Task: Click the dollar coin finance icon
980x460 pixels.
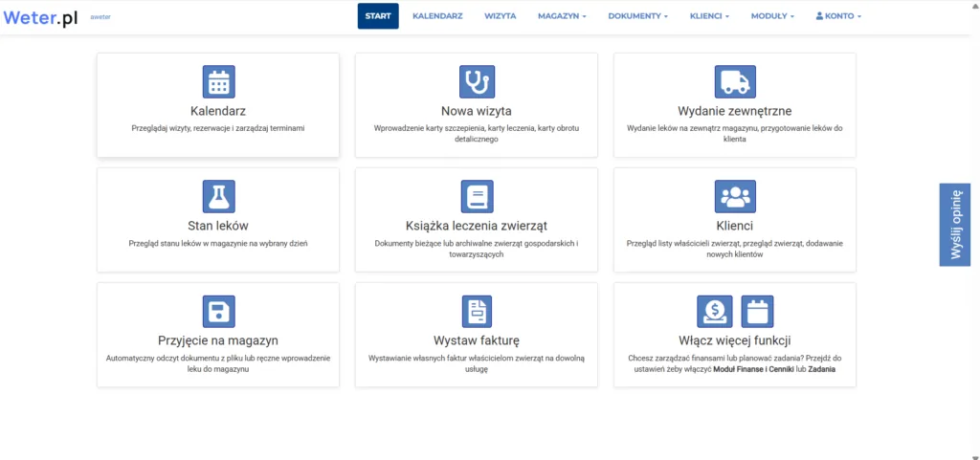Action: pyautogui.click(x=713, y=312)
